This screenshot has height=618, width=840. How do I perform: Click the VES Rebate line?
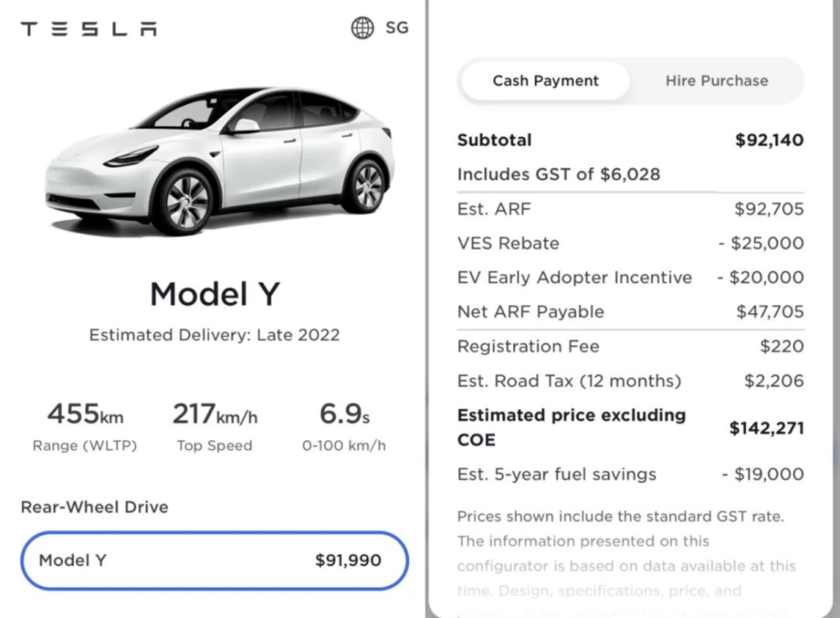pos(630,244)
